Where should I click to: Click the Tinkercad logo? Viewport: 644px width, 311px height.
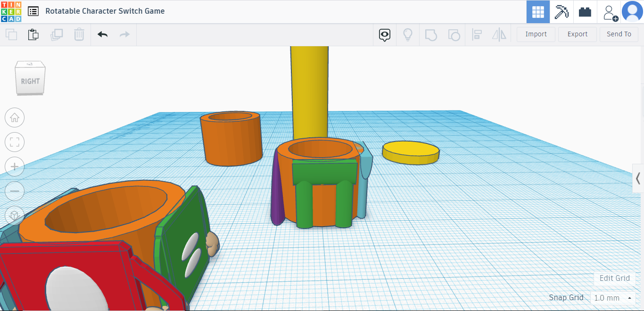pyautogui.click(x=11, y=11)
